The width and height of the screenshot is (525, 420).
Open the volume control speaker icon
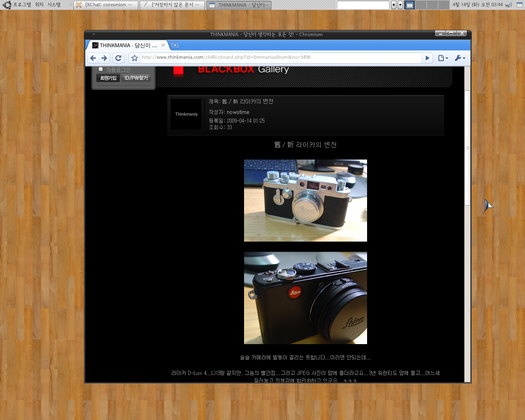(x=509, y=5)
